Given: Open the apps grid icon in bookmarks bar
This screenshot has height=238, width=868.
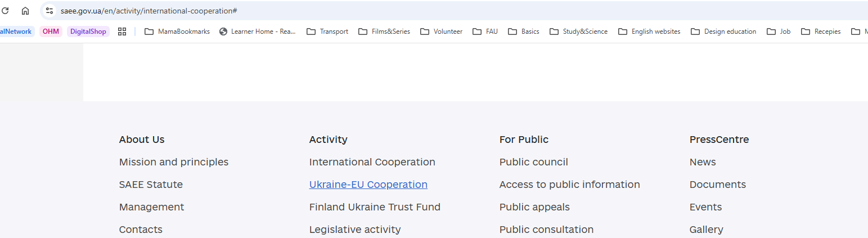Looking at the screenshot, I should coord(122,32).
